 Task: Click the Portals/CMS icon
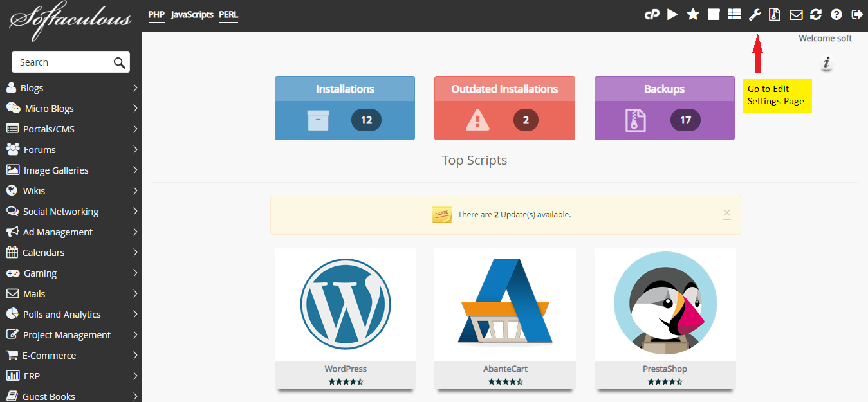[x=12, y=129]
